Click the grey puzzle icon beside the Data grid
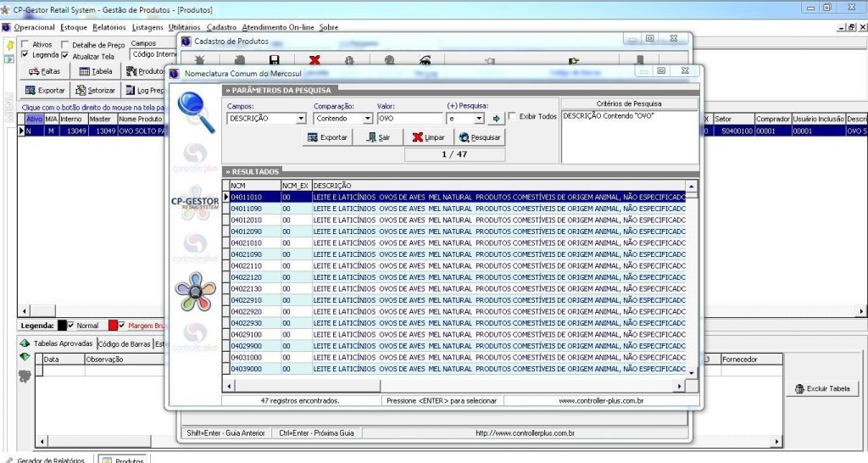The image size is (868, 463). 25,376
